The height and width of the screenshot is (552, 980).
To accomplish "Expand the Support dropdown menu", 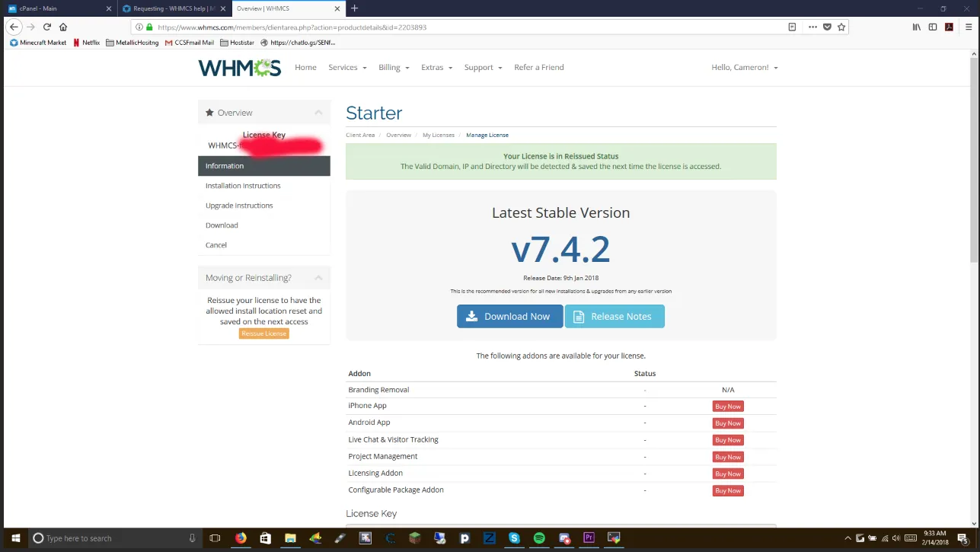I will pyautogui.click(x=483, y=68).
